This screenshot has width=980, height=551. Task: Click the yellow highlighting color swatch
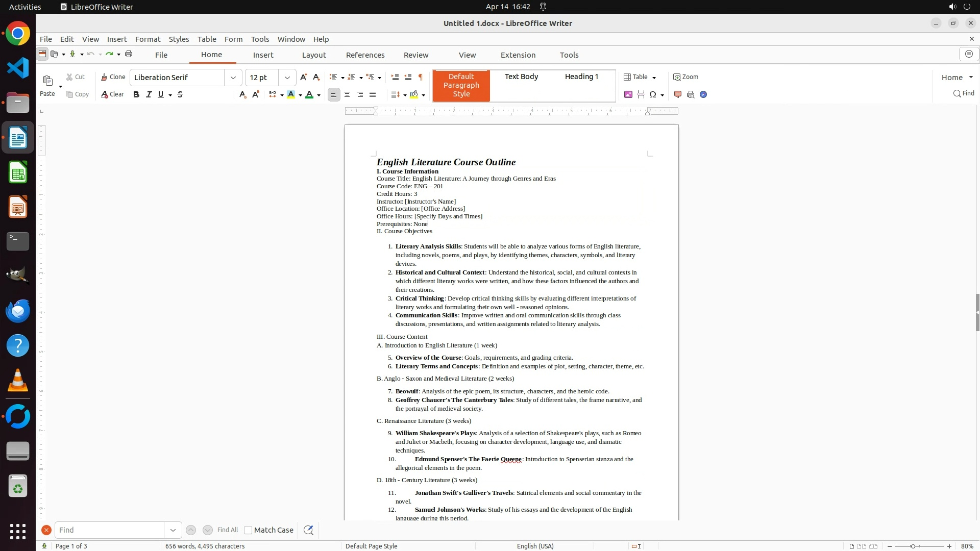(291, 94)
